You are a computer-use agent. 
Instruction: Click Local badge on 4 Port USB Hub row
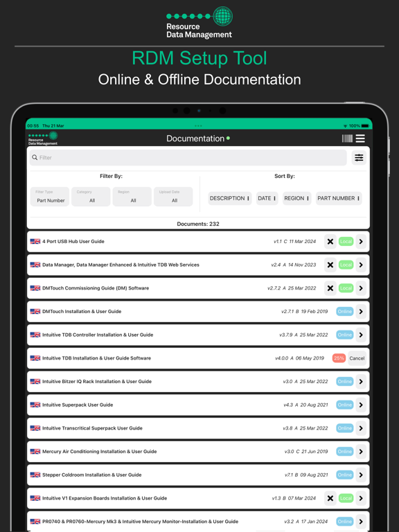(x=346, y=242)
